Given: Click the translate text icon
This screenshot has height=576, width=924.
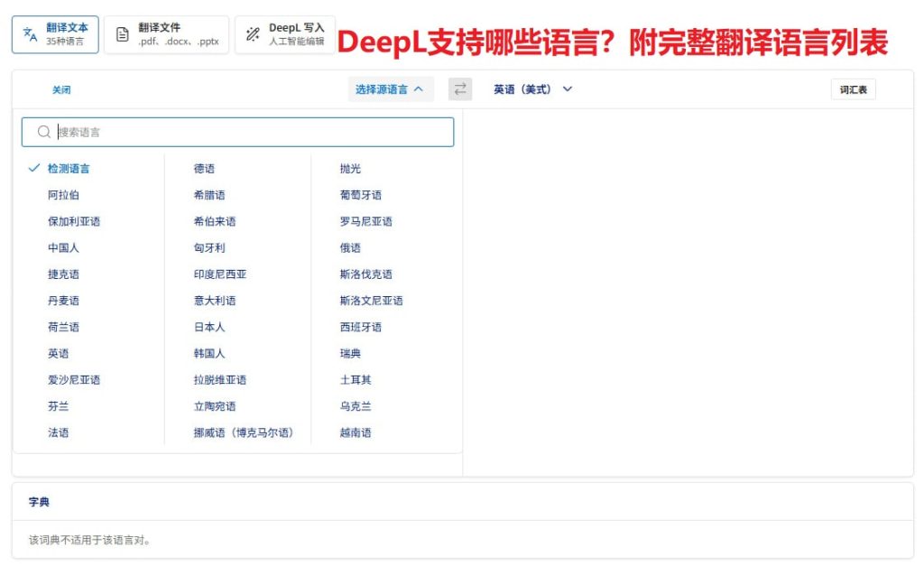Looking at the screenshot, I should coord(30,34).
